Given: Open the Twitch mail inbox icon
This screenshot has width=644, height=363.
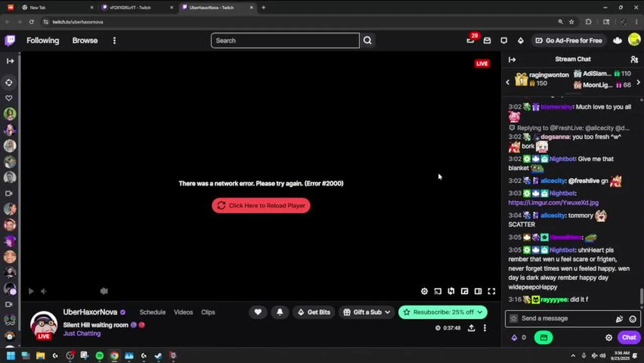Looking at the screenshot, I should click(487, 40).
